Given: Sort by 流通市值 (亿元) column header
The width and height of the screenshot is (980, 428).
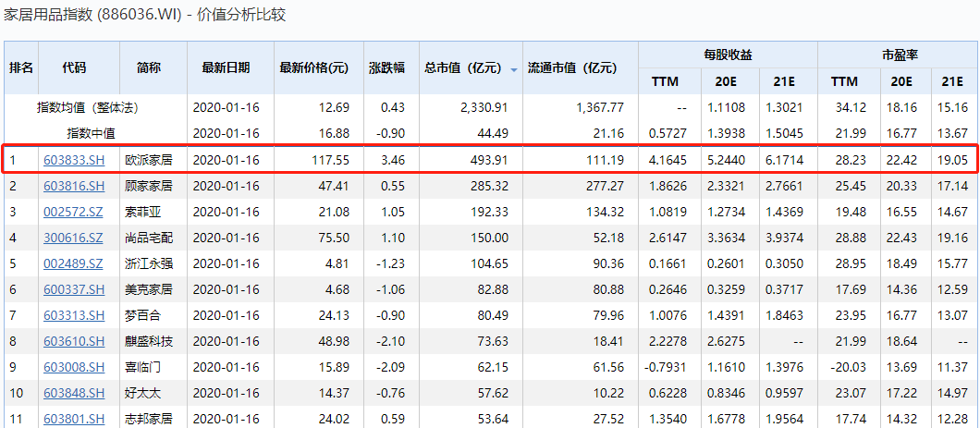Looking at the screenshot, I should [x=572, y=68].
